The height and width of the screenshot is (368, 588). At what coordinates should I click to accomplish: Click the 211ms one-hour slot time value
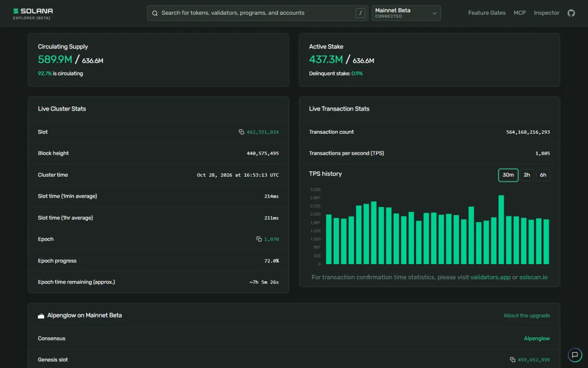(271, 218)
